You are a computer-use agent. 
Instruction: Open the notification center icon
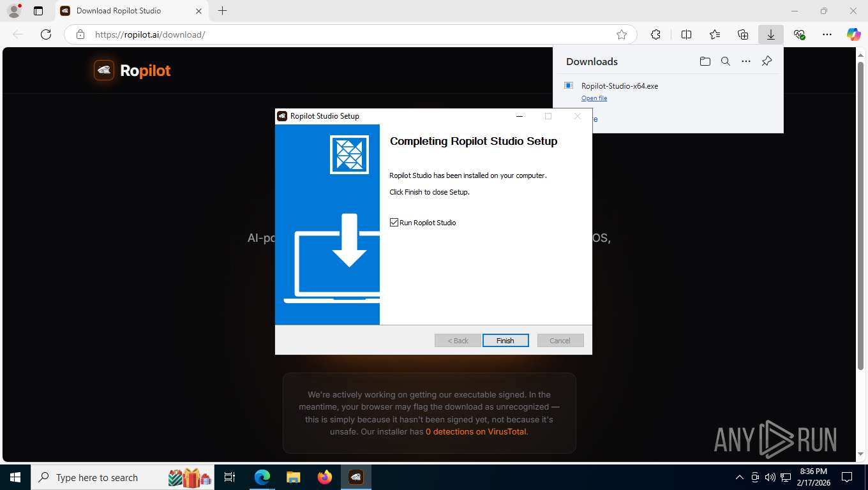point(847,477)
